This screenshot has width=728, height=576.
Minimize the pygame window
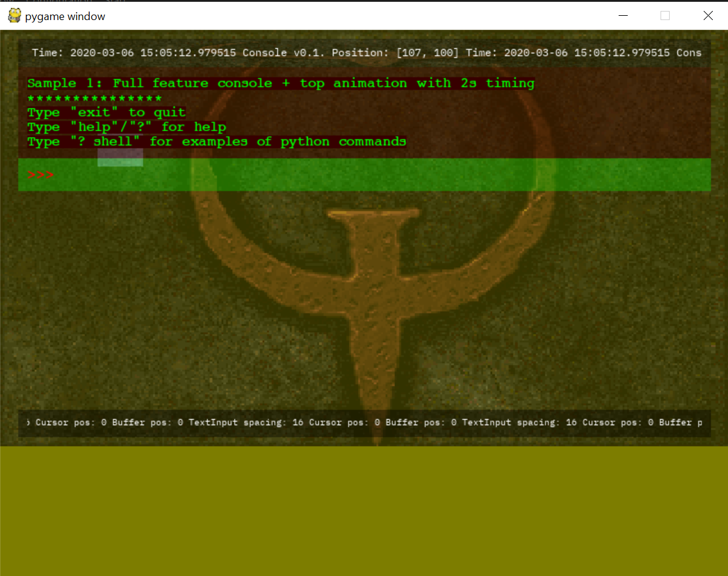[x=623, y=16]
